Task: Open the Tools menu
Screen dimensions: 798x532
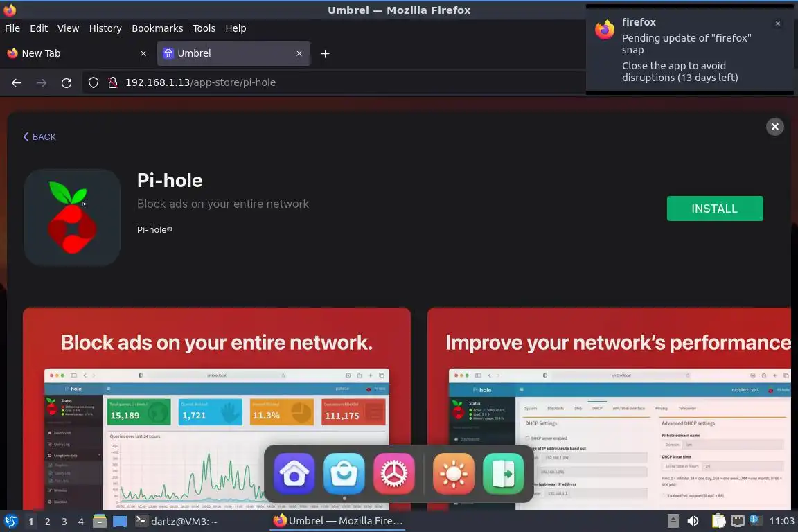Action: pyautogui.click(x=204, y=28)
